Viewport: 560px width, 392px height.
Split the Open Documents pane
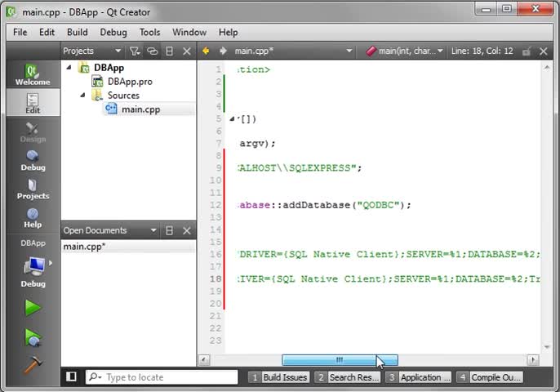click(x=169, y=230)
